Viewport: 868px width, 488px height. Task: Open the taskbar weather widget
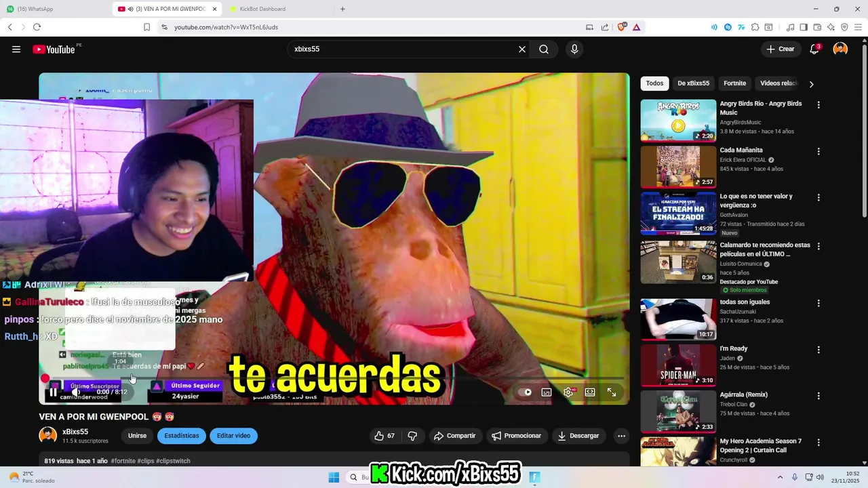(31, 477)
